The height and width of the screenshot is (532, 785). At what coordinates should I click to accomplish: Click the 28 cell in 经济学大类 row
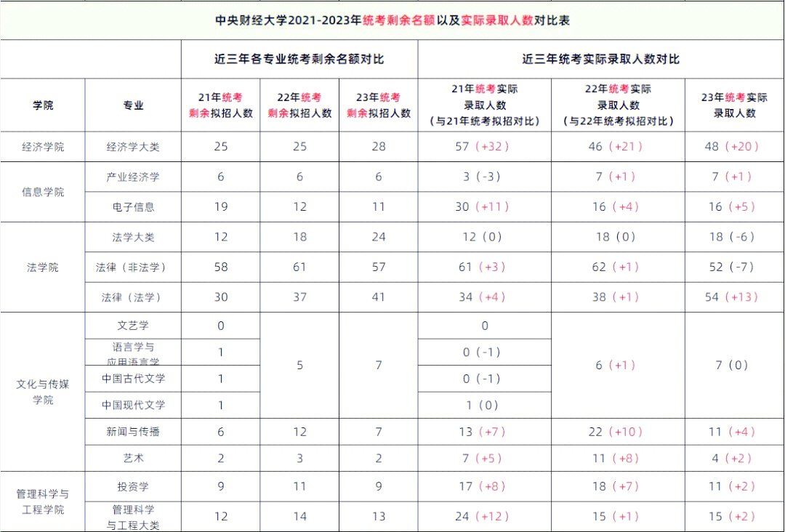tap(379, 147)
